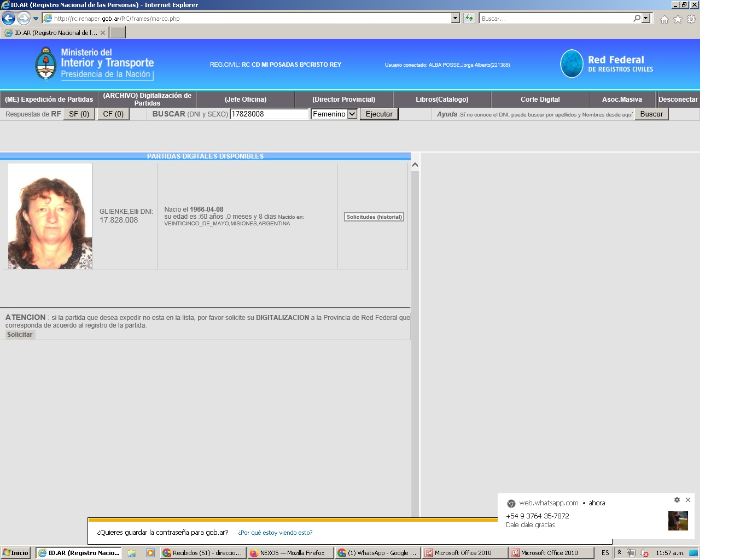
Task: Click the '¿Por qué estoy viendo esto?' link
Action: 275,533
